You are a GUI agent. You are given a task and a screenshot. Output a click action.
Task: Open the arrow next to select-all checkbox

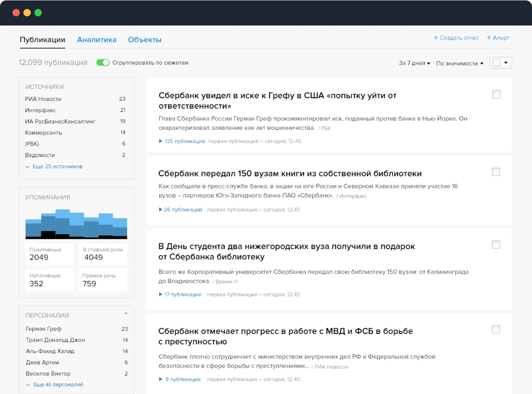tap(506, 63)
